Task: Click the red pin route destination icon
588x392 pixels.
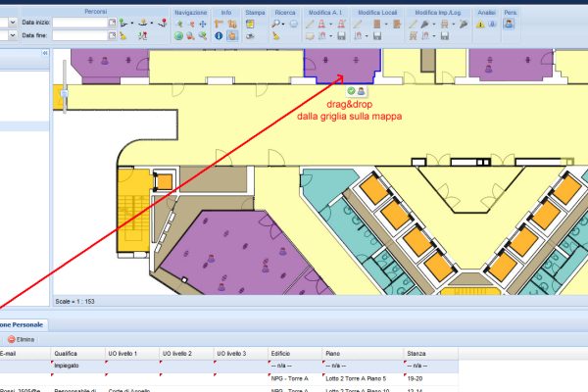Action: click(x=163, y=24)
